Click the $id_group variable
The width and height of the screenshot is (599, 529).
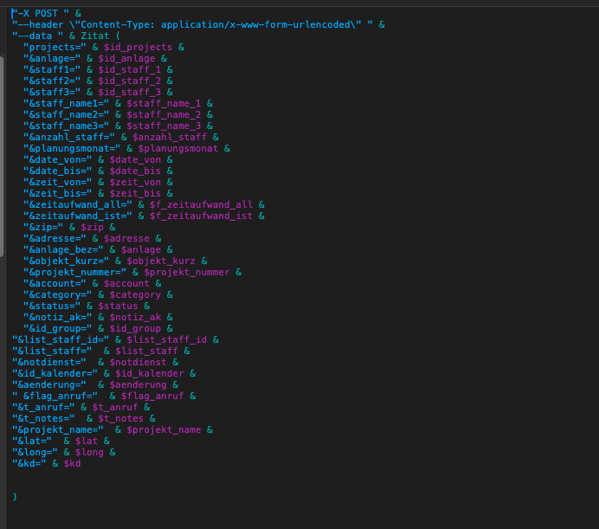click(x=135, y=328)
